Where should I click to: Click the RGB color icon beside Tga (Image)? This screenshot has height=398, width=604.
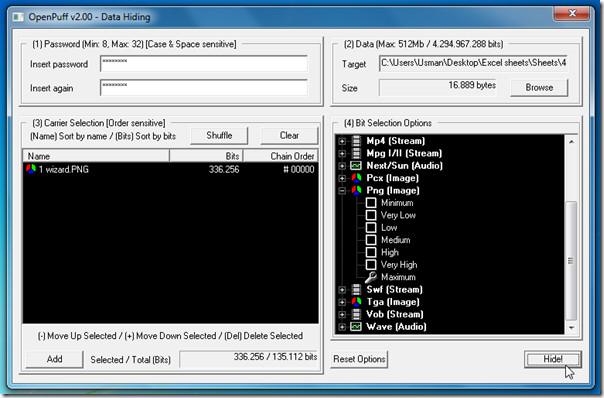coord(356,302)
